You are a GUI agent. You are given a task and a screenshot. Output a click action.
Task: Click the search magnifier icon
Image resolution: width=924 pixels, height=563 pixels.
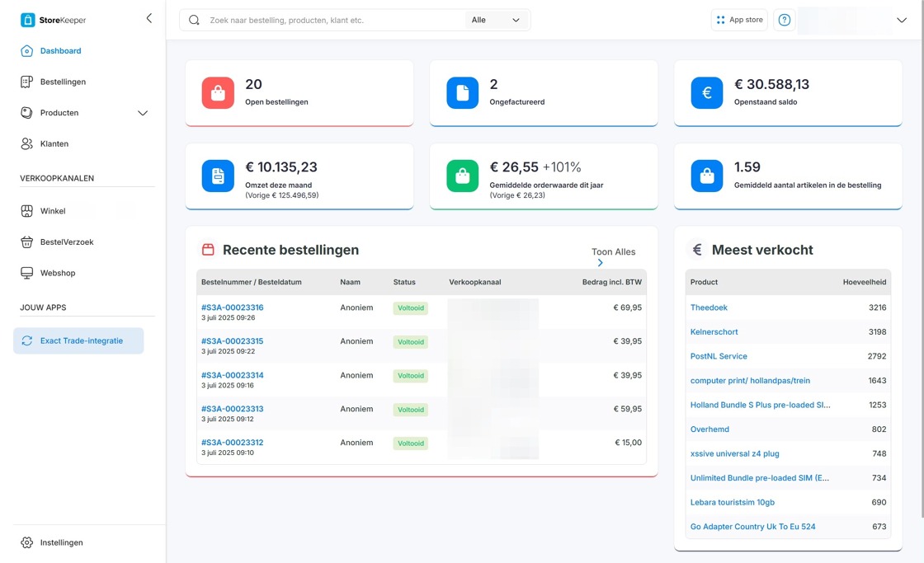pos(194,20)
